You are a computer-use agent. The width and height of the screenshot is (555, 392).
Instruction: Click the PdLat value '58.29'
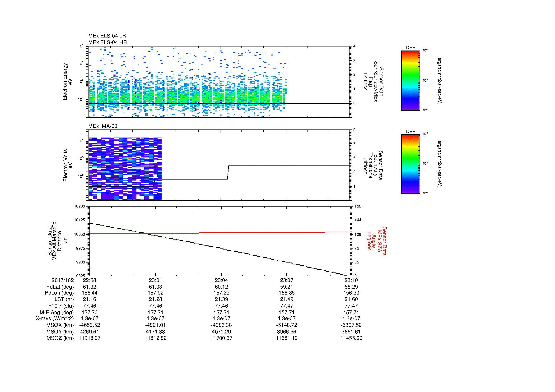tap(351, 287)
